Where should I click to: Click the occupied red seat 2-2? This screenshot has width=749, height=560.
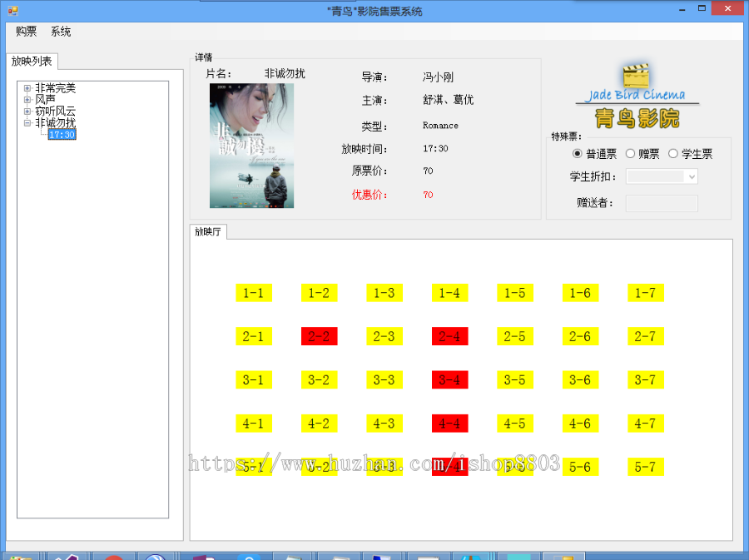tap(319, 336)
